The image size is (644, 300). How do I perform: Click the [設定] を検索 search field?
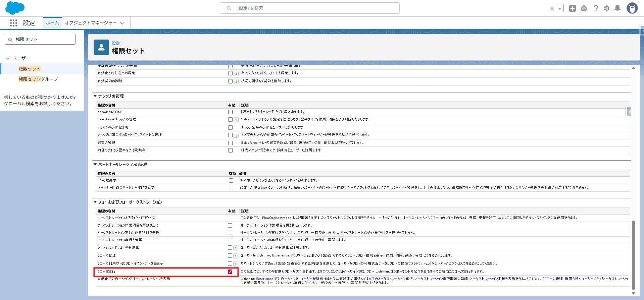point(309,8)
